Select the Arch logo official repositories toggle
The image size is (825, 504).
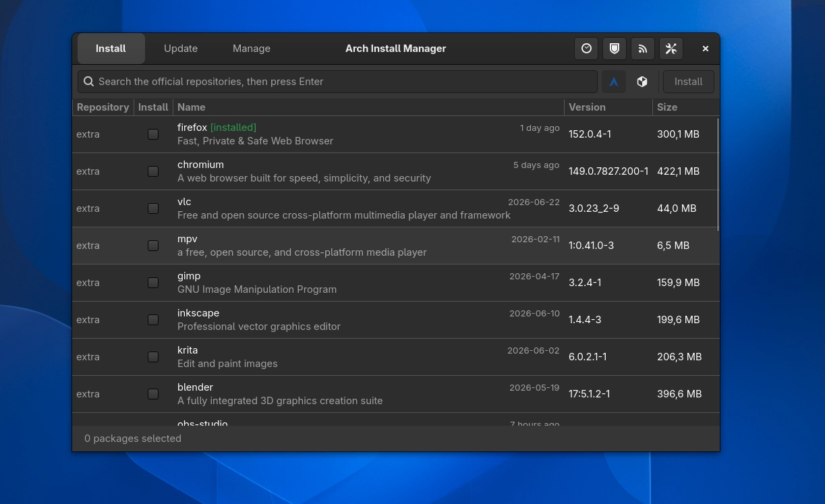coord(614,82)
